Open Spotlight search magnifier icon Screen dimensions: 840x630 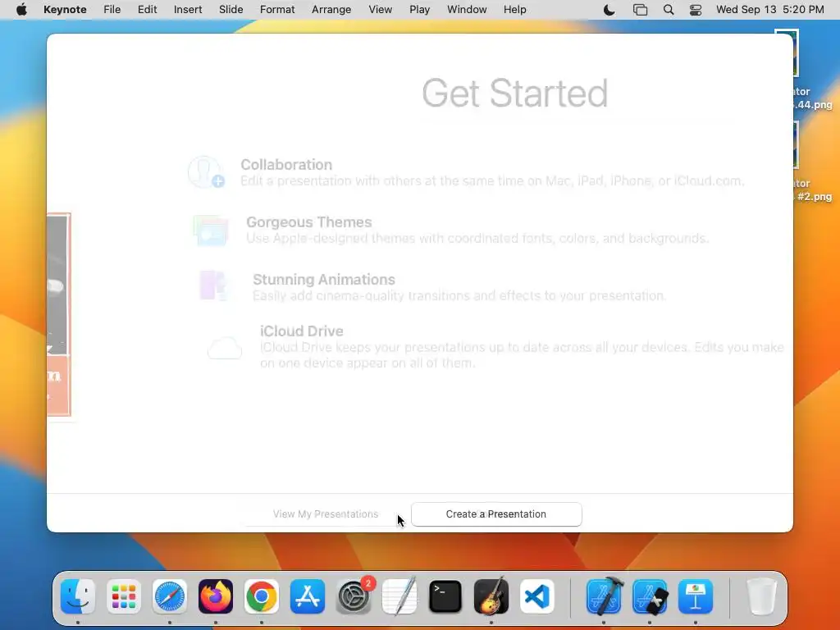(668, 10)
